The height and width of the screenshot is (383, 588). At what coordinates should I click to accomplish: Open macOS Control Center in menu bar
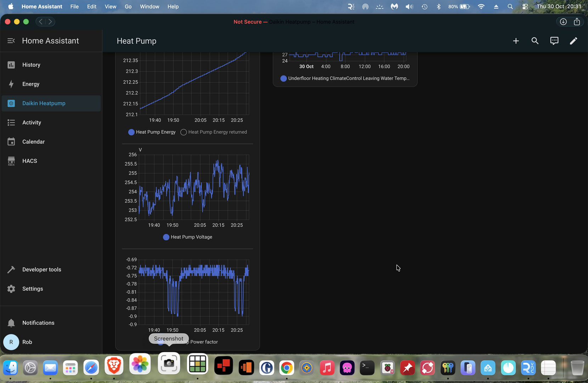click(x=525, y=6)
